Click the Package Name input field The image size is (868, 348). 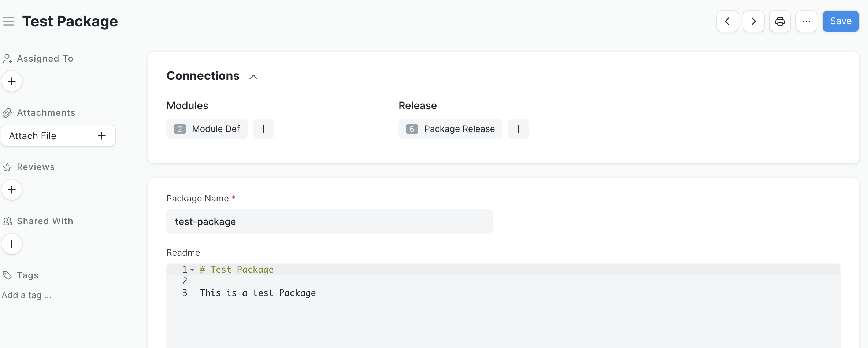[x=329, y=221]
